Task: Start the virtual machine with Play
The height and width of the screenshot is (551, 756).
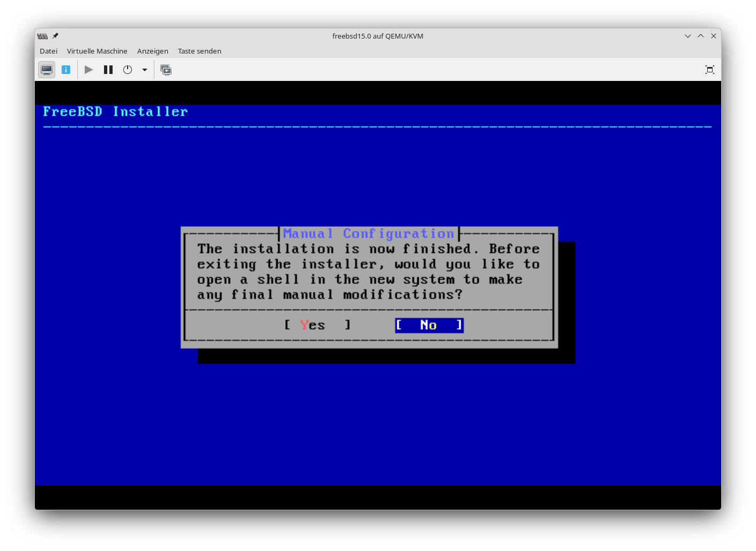Action: 89,70
